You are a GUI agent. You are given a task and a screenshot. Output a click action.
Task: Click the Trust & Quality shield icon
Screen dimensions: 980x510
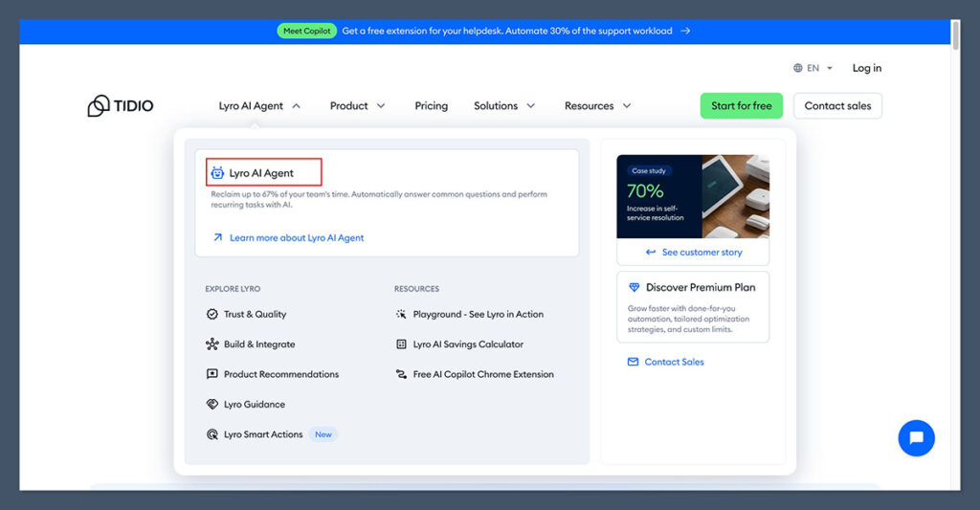tap(212, 314)
